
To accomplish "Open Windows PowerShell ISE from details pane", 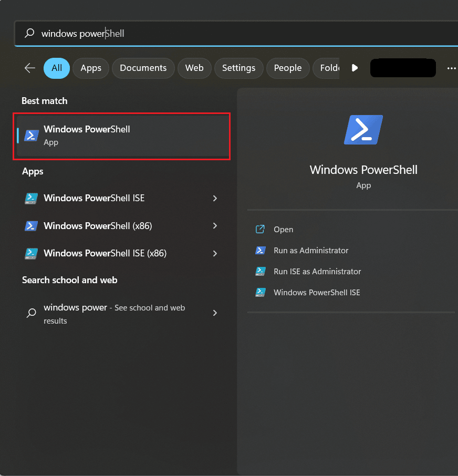I will pos(317,292).
